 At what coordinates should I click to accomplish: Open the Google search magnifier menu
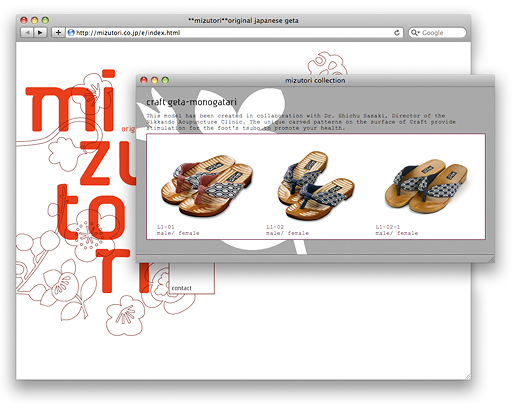(x=415, y=33)
